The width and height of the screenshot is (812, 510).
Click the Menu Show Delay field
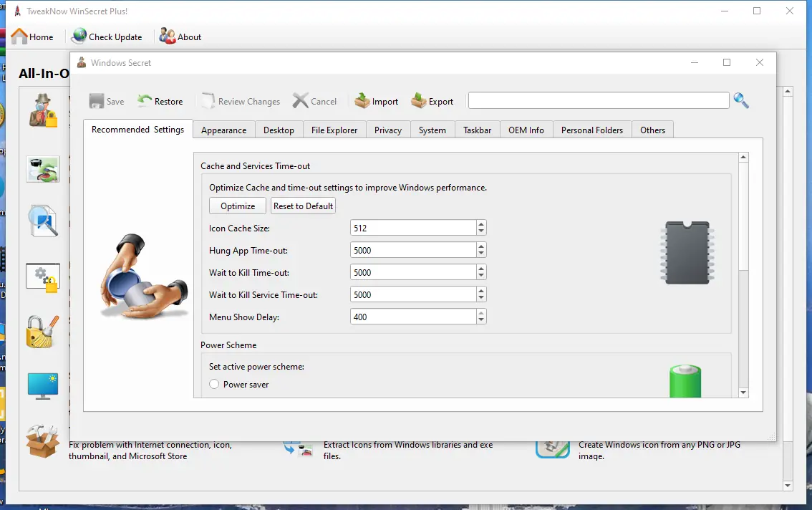click(413, 317)
